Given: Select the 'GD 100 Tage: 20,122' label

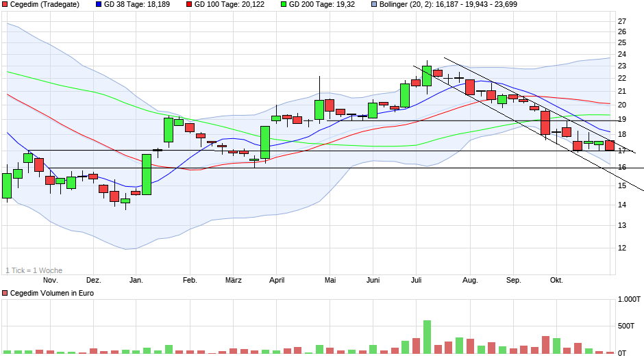Looking at the screenshot, I should pyautogui.click(x=230, y=5).
